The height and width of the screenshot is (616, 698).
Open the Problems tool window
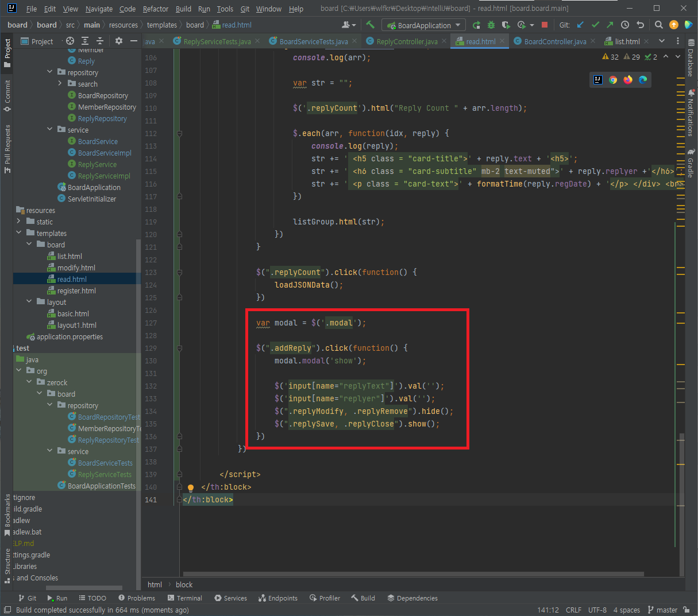click(x=136, y=598)
